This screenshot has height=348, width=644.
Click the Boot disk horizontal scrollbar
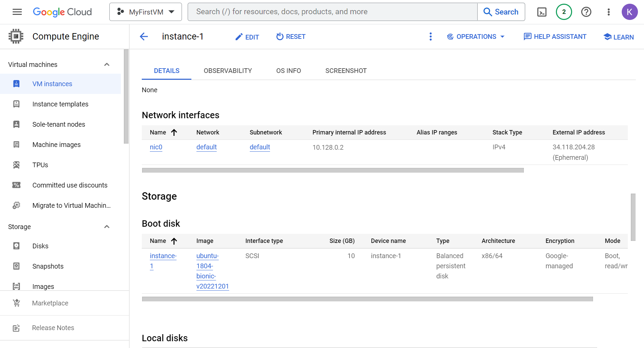(367, 299)
